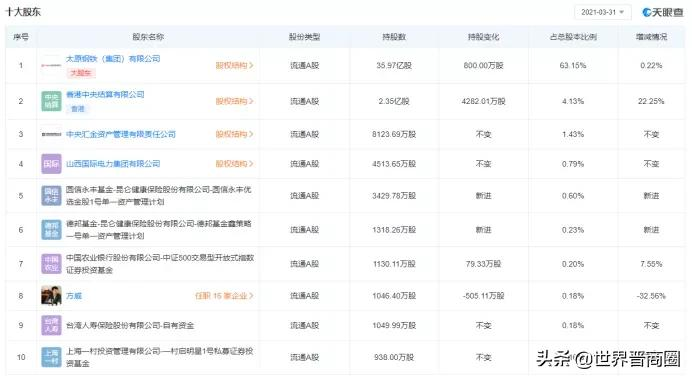Click the 国信永丰 fund logo icon
This screenshot has height=379, width=692.
click(x=51, y=195)
